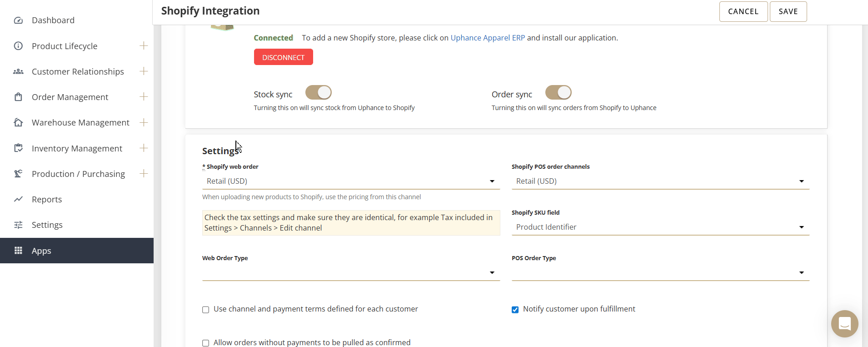This screenshot has height=347, width=868.
Task: Open the Web Order Type field
Action: (x=351, y=273)
